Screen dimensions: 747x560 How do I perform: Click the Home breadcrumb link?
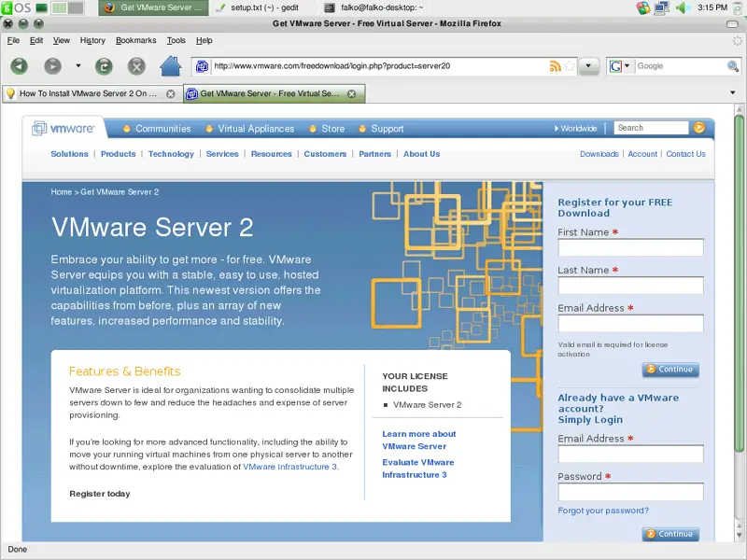click(61, 192)
